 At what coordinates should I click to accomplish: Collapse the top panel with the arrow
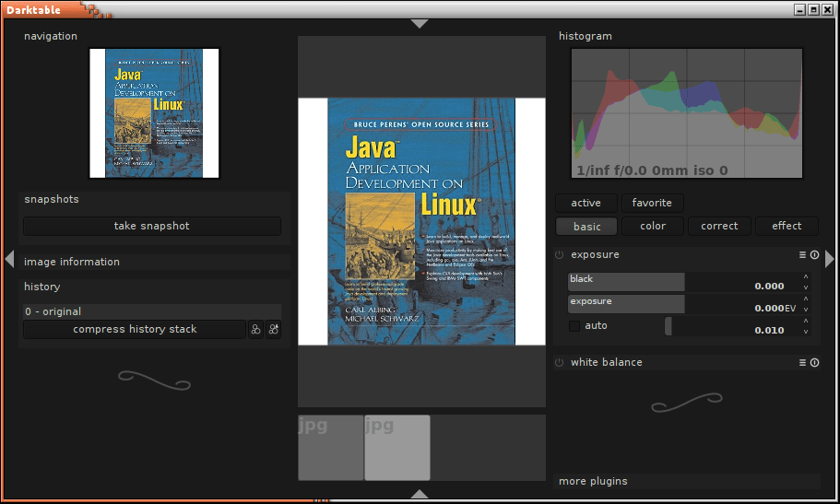[420, 24]
